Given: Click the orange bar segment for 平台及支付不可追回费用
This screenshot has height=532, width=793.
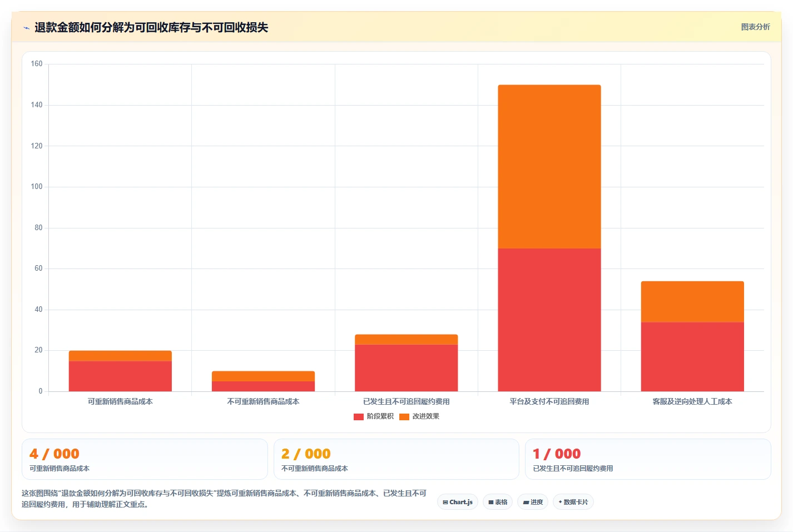Looking at the screenshot, I should tap(549, 167).
